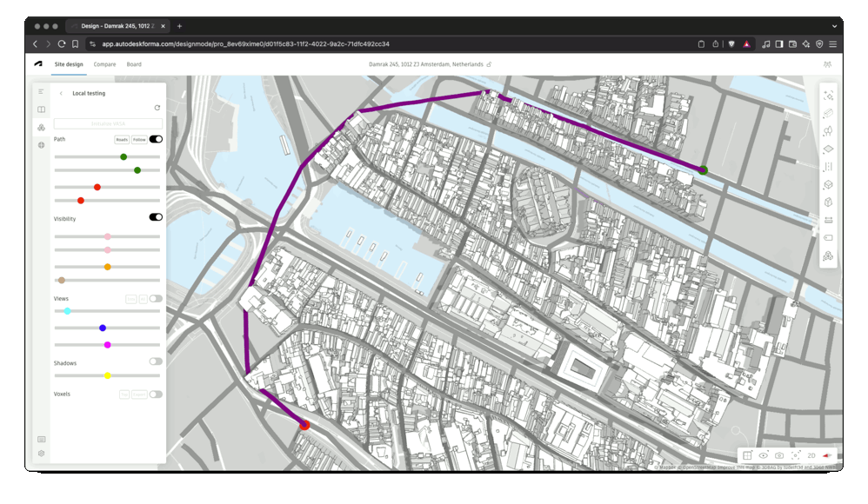The height and width of the screenshot is (504, 868).
Task: Reload the page in the browser
Action: coord(62,43)
